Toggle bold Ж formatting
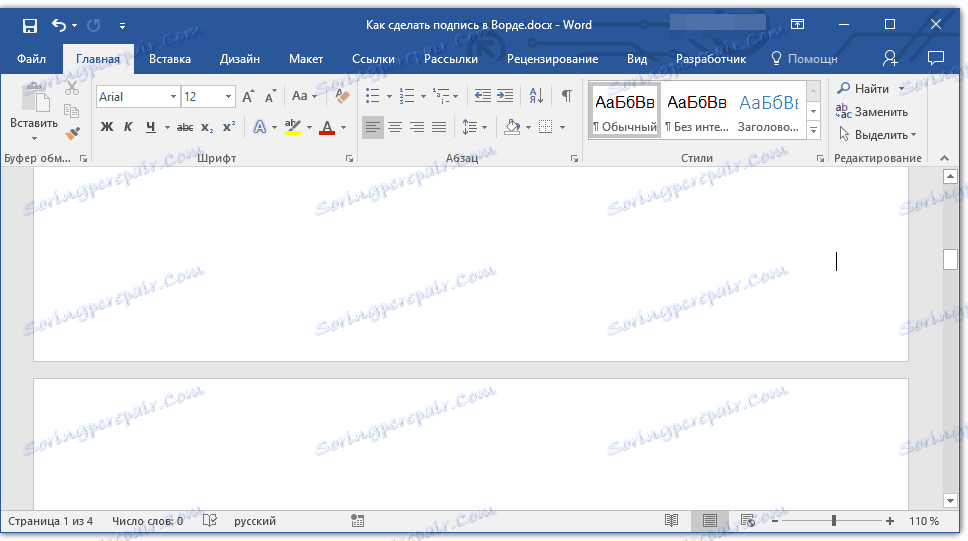 pyautogui.click(x=107, y=127)
